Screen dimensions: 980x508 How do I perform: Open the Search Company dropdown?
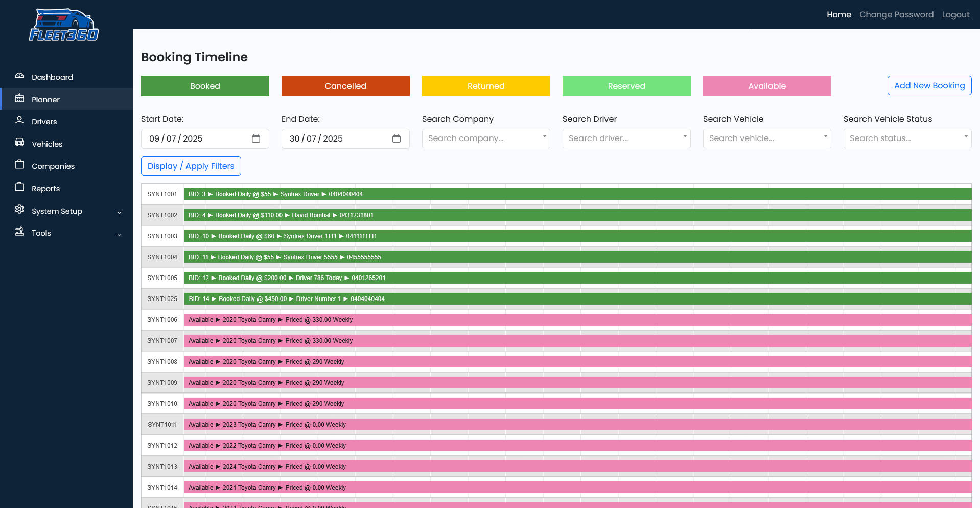point(485,138)
